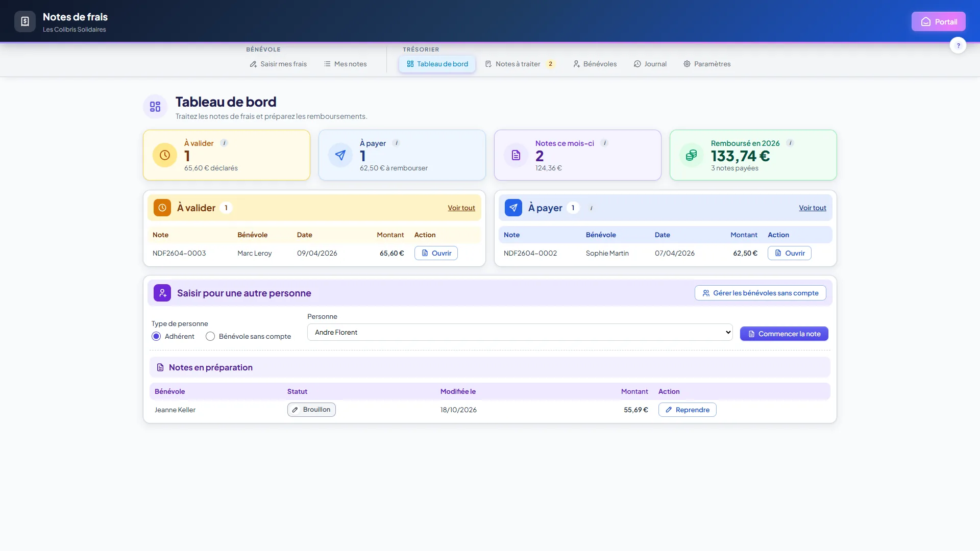Open note NDF2604-0002 with Ouvrir button

pyautogui.click(x=790, y=253)
